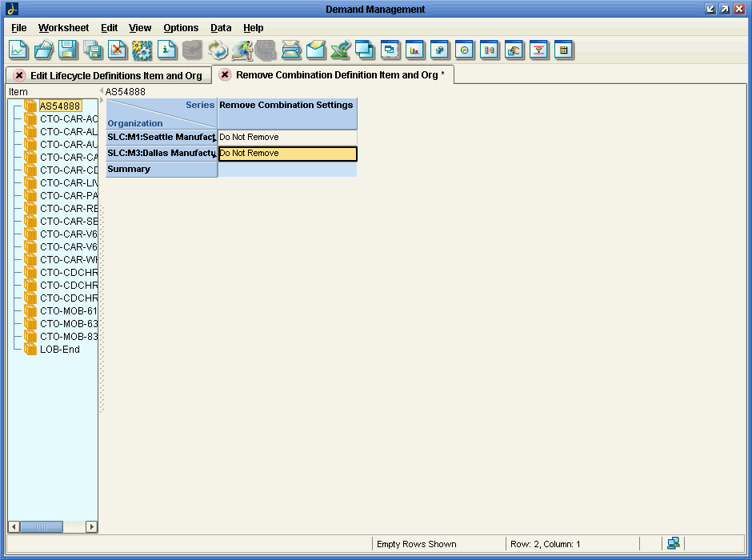The width and height of the screenshot is (752, 560).
Task: Click the grayed database cylinder icon
Action: [192, 50]
